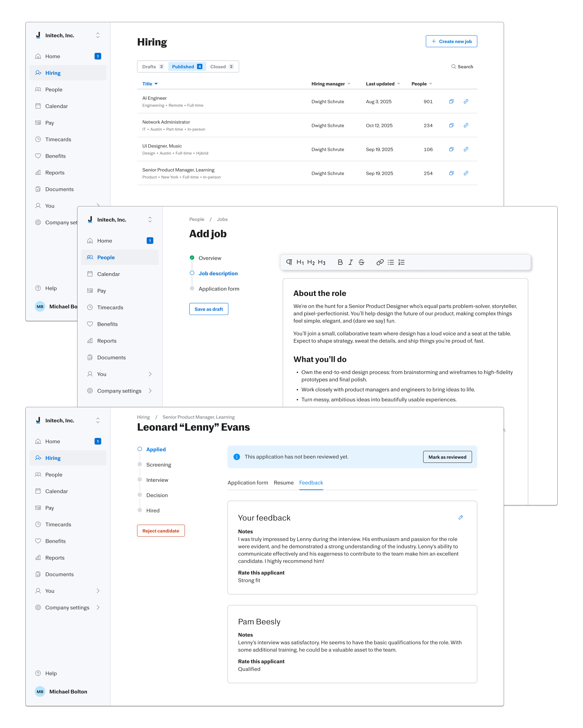Show the Closed jobs tab
Image resolution: width=583 pixels, height=728 pixels.
pyautogui.click(x=222, y=66)
